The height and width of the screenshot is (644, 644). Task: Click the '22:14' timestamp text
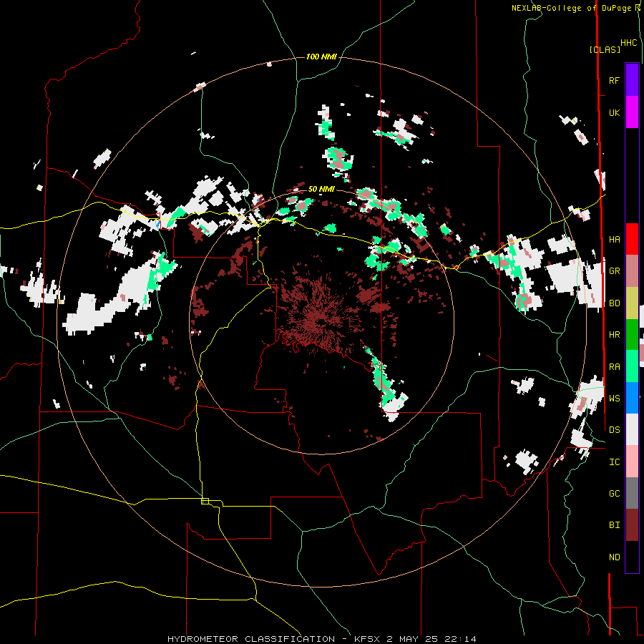[462, 639]
